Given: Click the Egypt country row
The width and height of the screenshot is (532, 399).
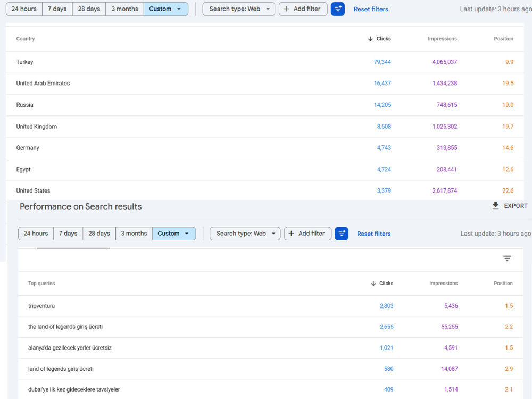Looking at the screenshot, I should pyautogui.click(x=264, y=169).
